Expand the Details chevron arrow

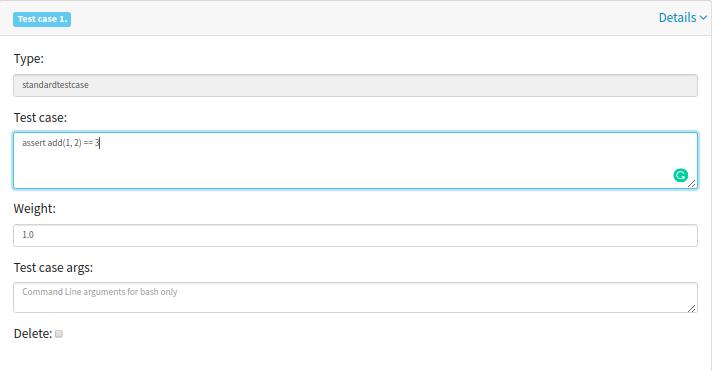[703, 18]
